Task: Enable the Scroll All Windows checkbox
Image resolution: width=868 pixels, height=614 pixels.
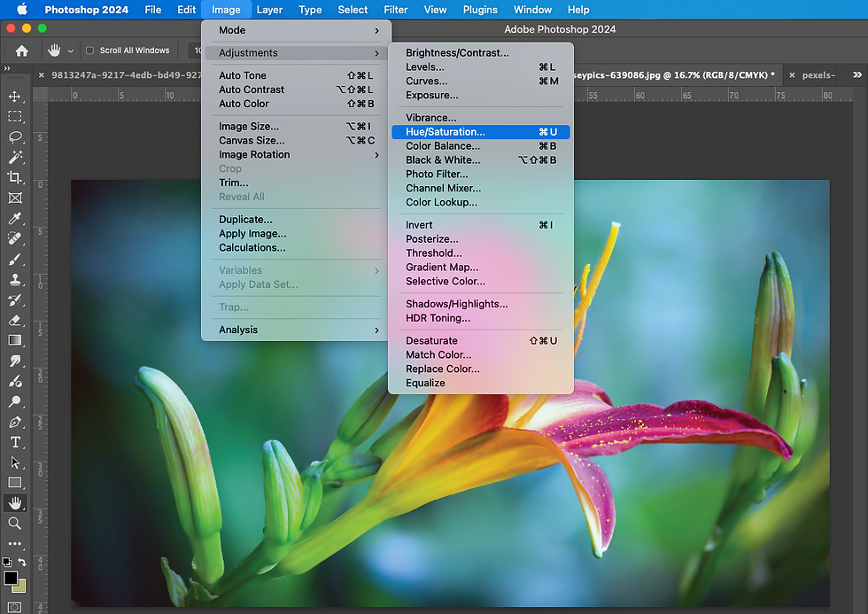Action: 89,51
